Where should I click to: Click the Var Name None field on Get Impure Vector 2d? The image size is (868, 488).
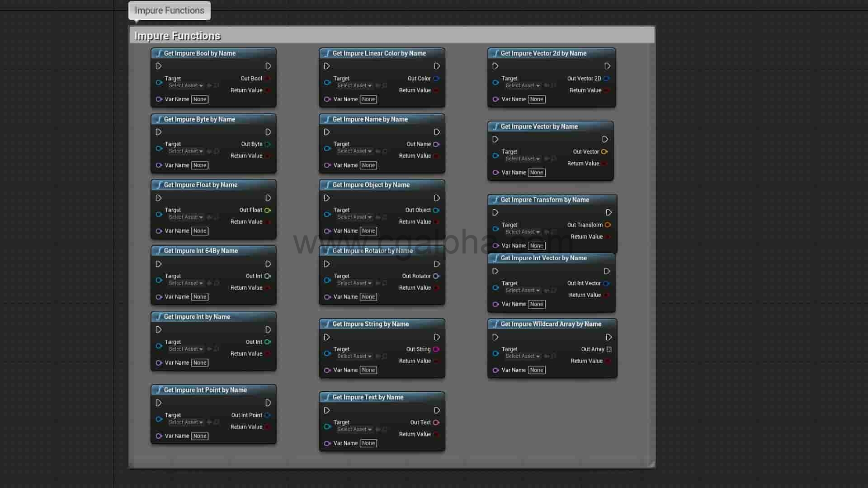pyautogui.click(x=536, y=99)
